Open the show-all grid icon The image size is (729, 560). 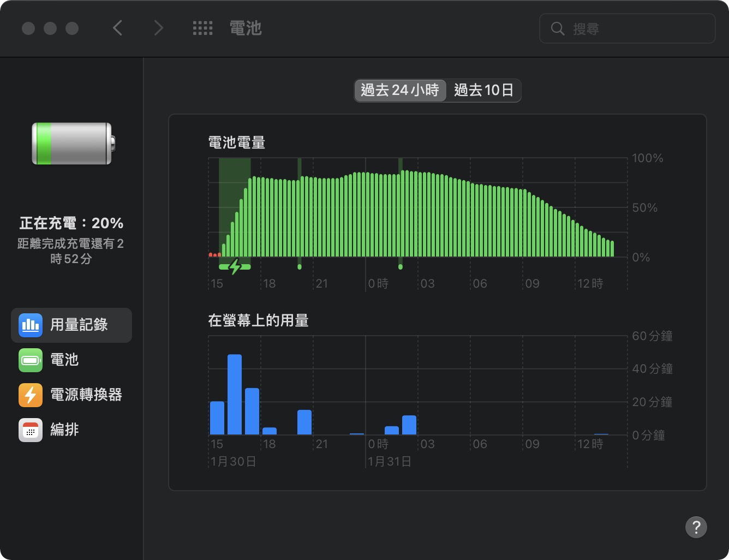click(202, 28)
